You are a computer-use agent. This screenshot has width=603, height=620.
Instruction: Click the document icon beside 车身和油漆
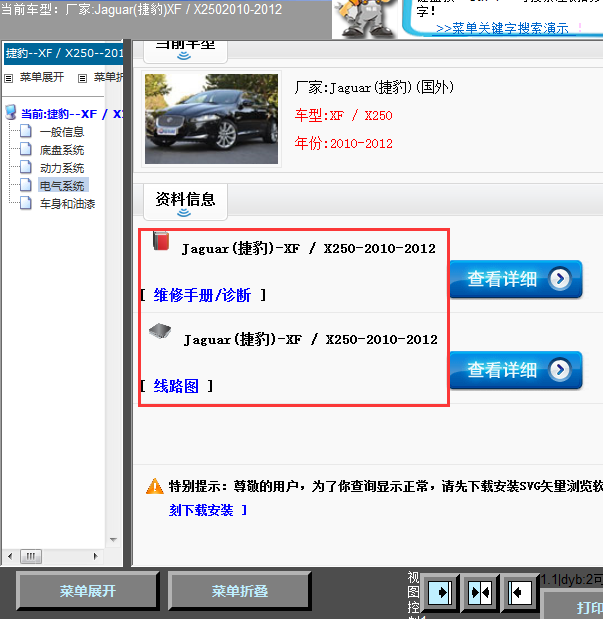click(x=26, y=203)
